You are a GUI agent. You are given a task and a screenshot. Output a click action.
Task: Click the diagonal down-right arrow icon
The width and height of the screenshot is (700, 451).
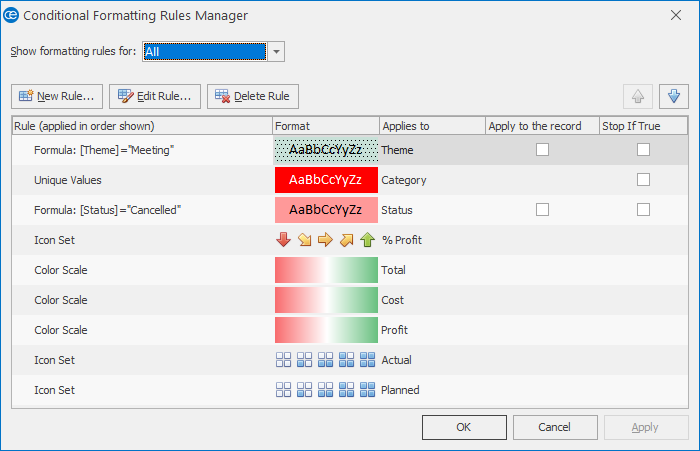(304, 240)
